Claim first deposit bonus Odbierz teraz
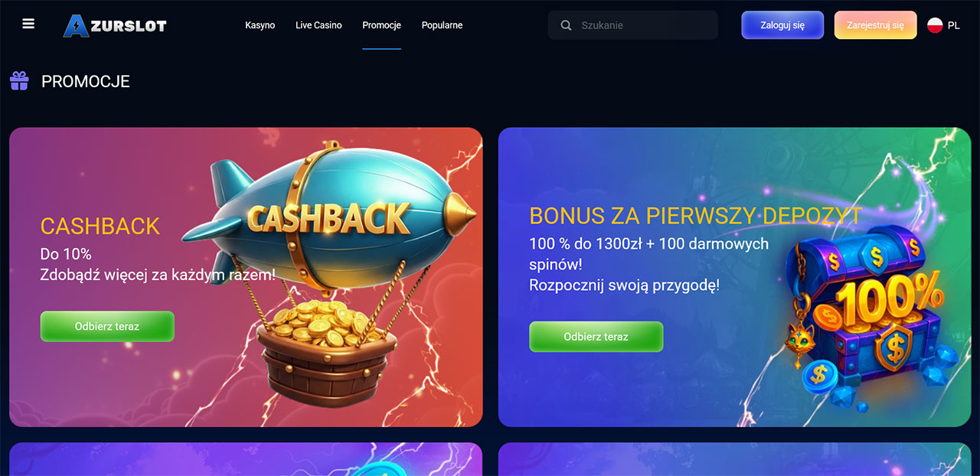 point(596,337)
